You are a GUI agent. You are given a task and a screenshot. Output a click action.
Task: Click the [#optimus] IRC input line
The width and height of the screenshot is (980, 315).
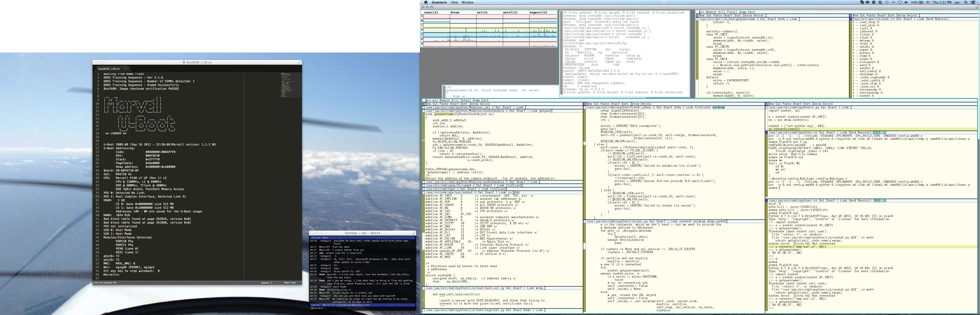[x=363, y=308]
